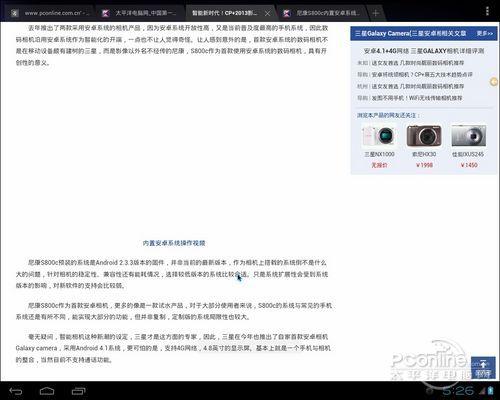The height and width of the screenshot is (400, 500).
Task: Click the favicon of the 尼康S800c tab
Action: tap(286, 13)
